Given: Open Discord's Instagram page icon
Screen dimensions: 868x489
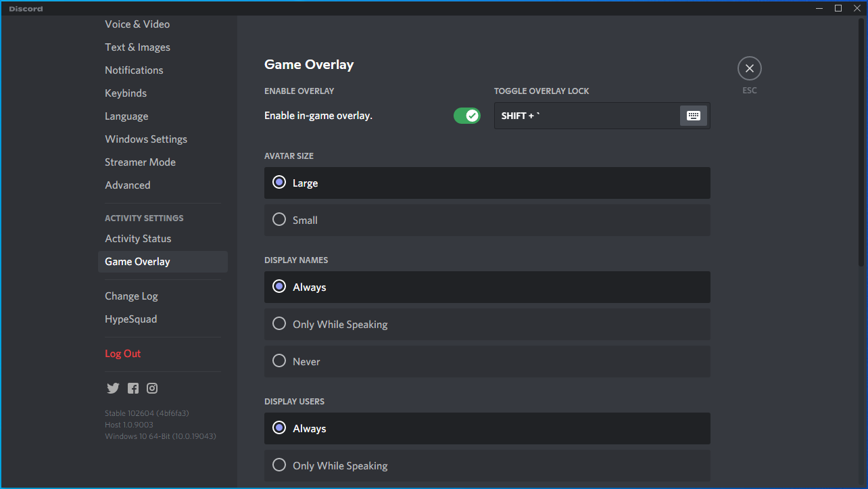Looking at the screenshot, I should pos(152,388).
